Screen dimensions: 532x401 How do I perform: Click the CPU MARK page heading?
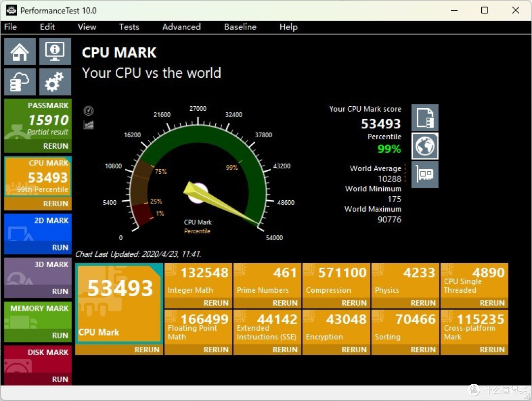[119, 53]
